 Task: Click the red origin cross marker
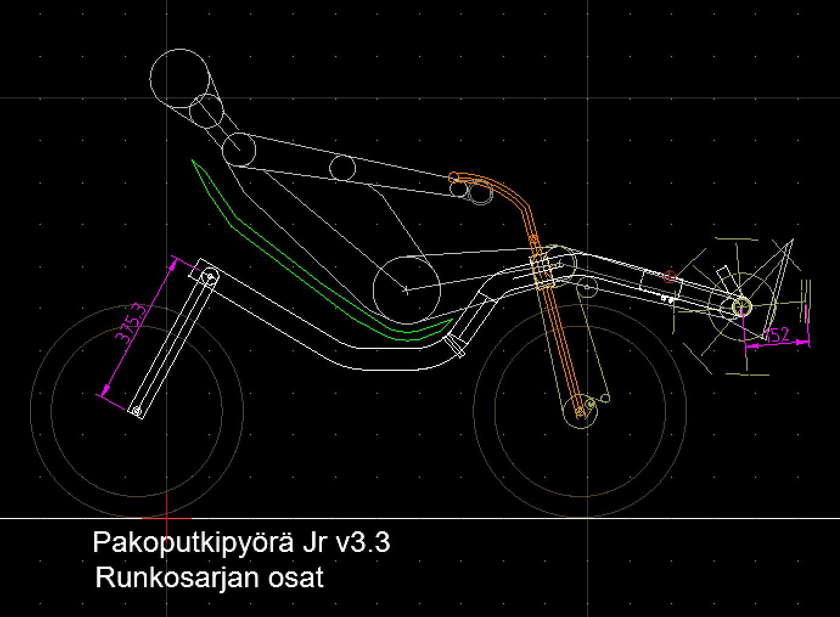click(167, 518)
